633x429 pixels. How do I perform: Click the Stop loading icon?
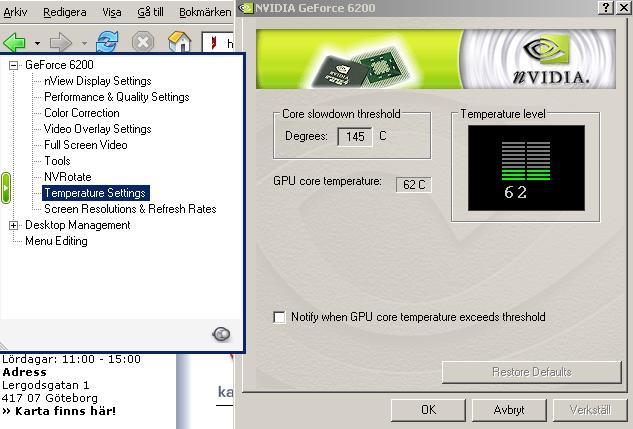click(143, 43)
